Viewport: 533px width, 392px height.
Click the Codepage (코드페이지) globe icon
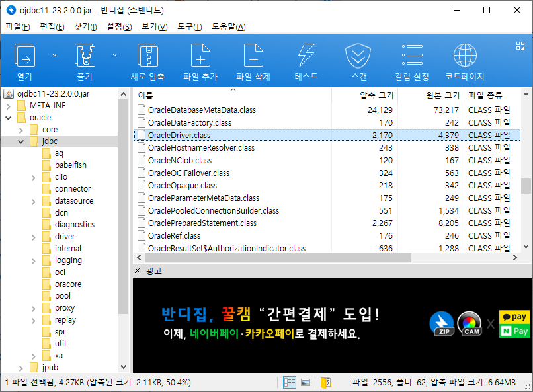465,56
